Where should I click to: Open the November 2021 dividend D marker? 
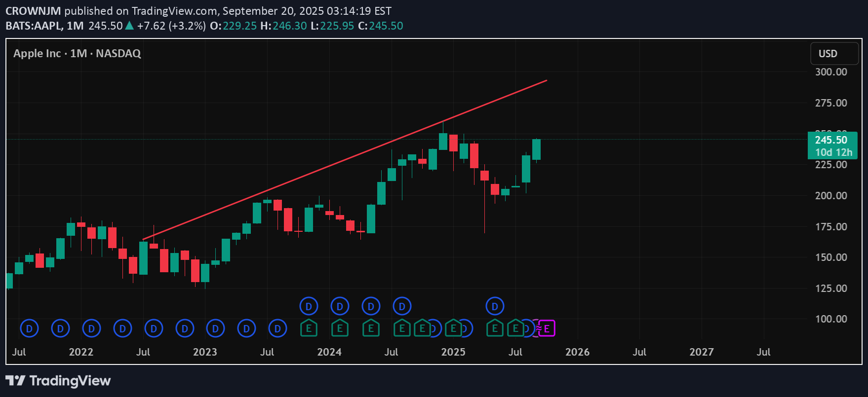pyautogui.click(x=60, y=328)
